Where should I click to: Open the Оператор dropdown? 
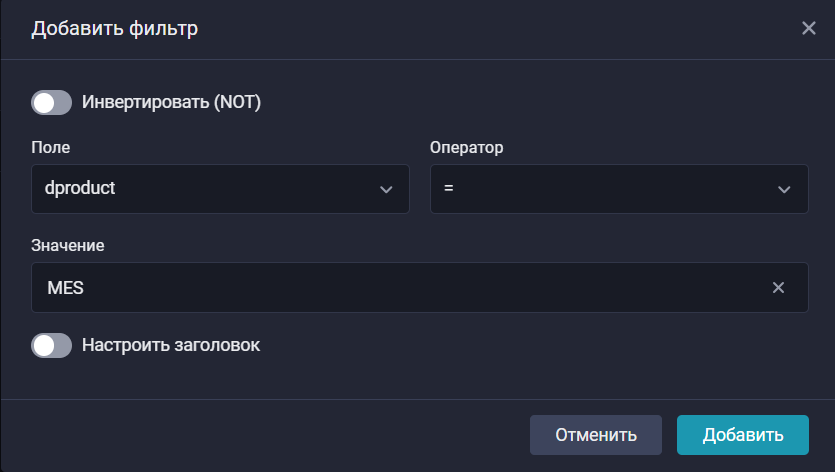click(618, 189)
